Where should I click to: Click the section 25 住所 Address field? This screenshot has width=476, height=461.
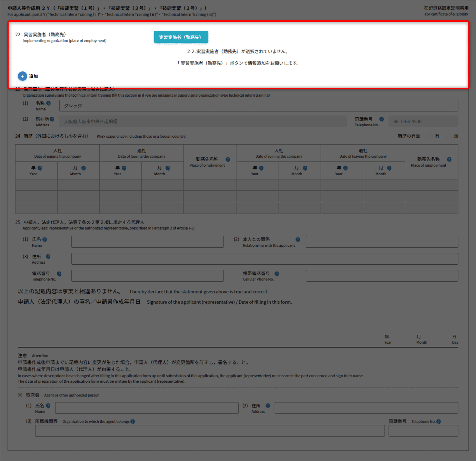[x=265, y=259]
